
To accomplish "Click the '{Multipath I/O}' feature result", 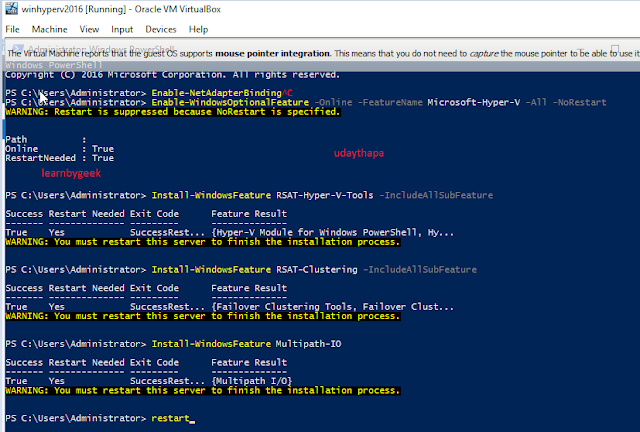I will (252, 381).
